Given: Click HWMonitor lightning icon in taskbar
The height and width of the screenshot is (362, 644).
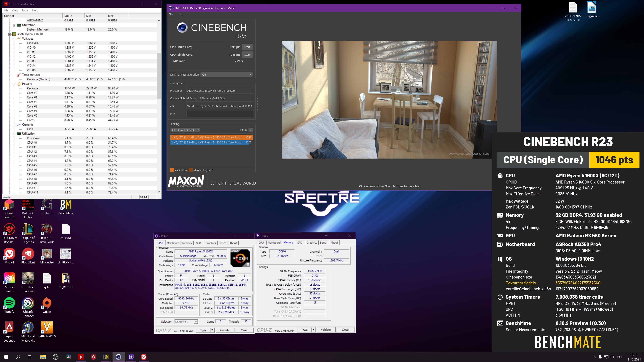Looking at the screenshot, I should (x=81, y=357).
